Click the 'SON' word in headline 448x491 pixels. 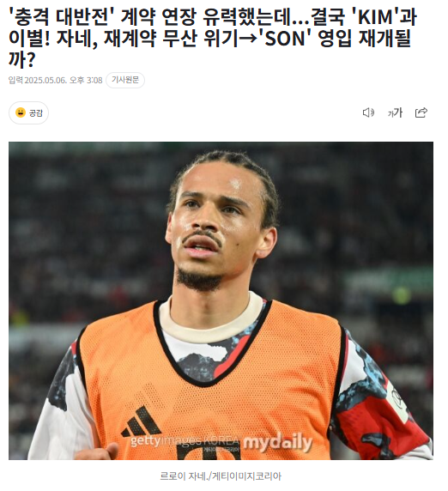285,39
